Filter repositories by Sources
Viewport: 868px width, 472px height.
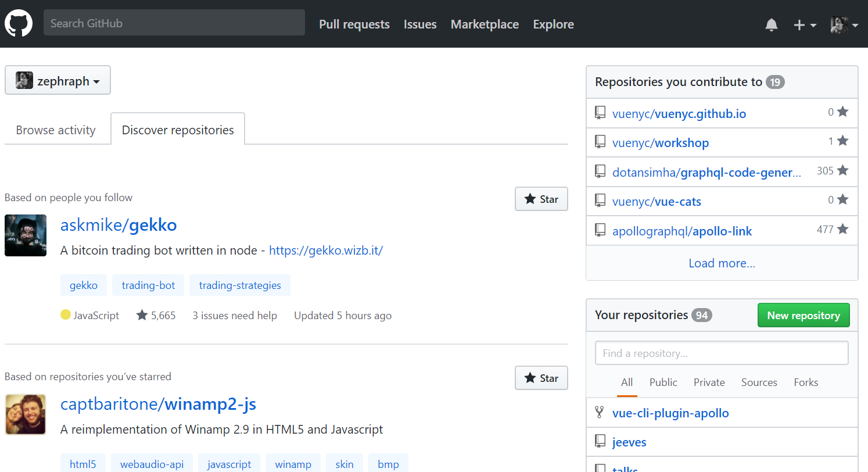point(759,382)
